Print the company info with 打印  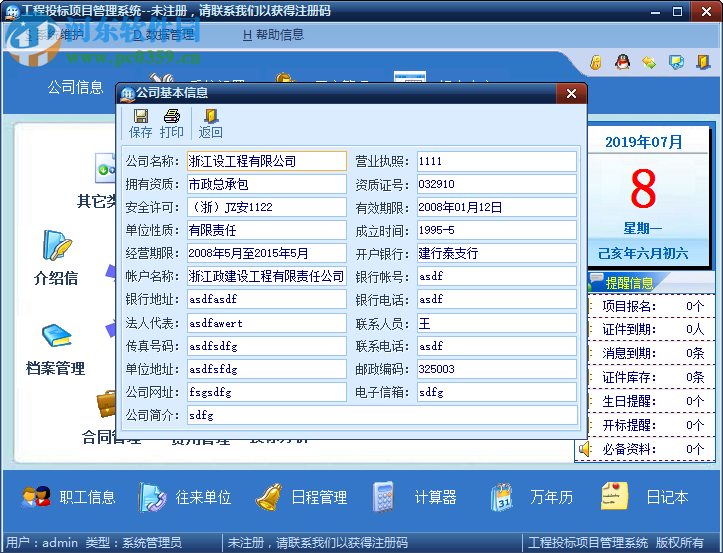[172, 124]
